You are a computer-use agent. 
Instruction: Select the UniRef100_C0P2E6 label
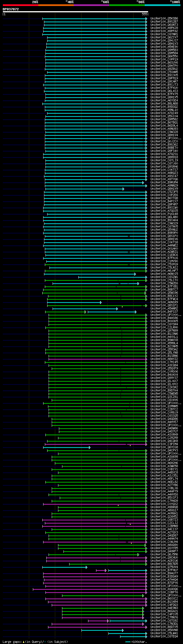(164, 195)
